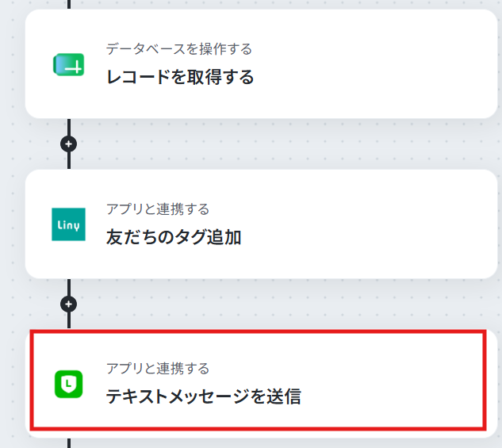Click the green LINE official account icon
The image size is (502, 448).
point(68,384)
